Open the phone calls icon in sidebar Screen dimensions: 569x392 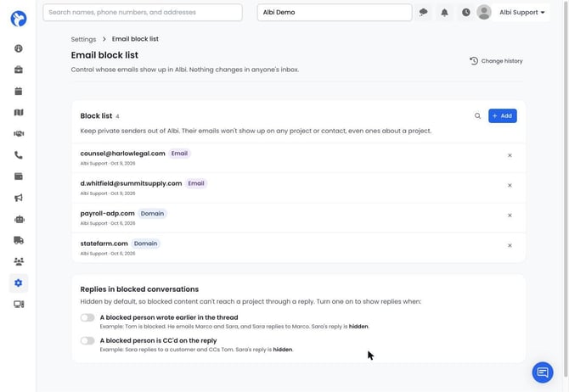19,155
